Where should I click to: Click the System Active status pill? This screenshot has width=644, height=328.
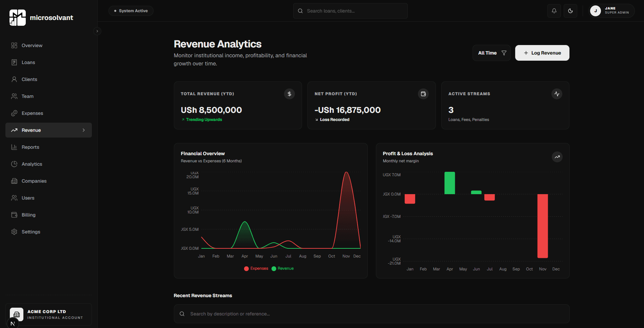131,11
